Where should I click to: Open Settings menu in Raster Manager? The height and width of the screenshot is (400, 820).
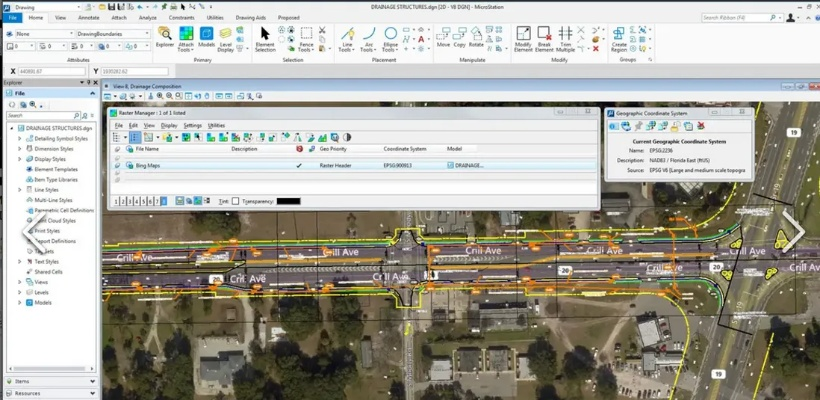tap(192, 125)
